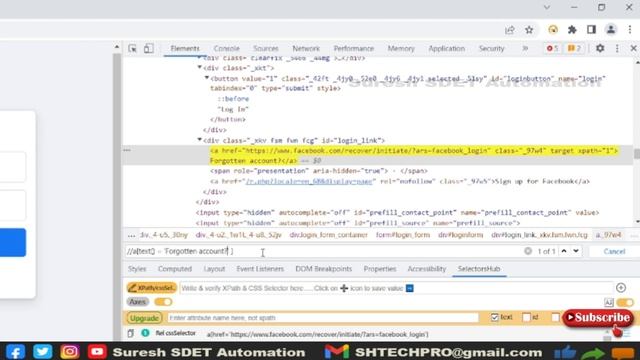Go to the previous search result arrow

point(564,251)
